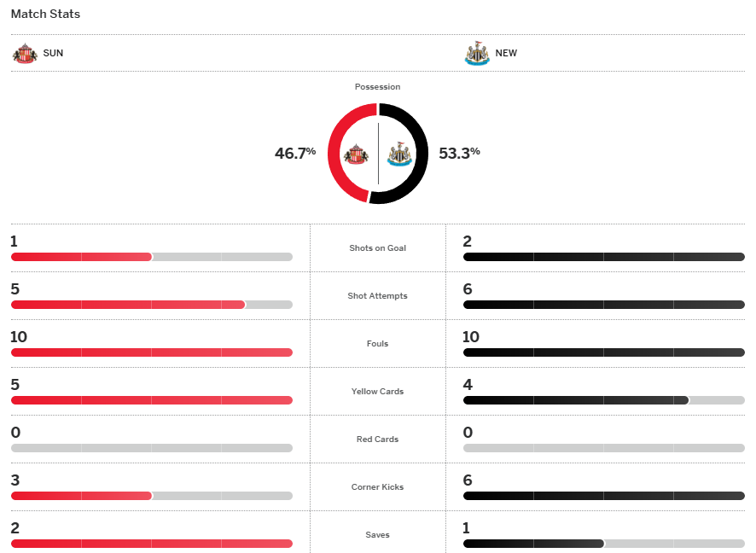Click Newcastle's Saves bar
The width and height of the screenshot is (756, 553).
tap(533, 544)
